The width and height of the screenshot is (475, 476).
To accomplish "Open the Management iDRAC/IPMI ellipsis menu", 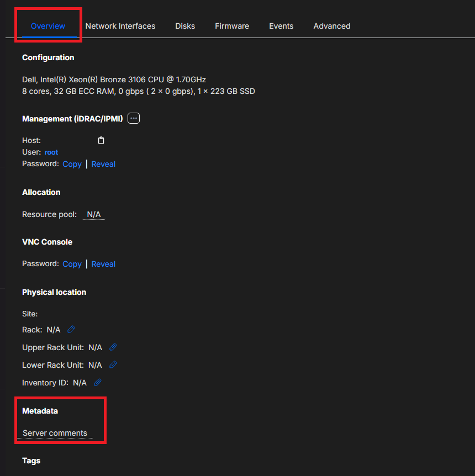I will [134, 118].
